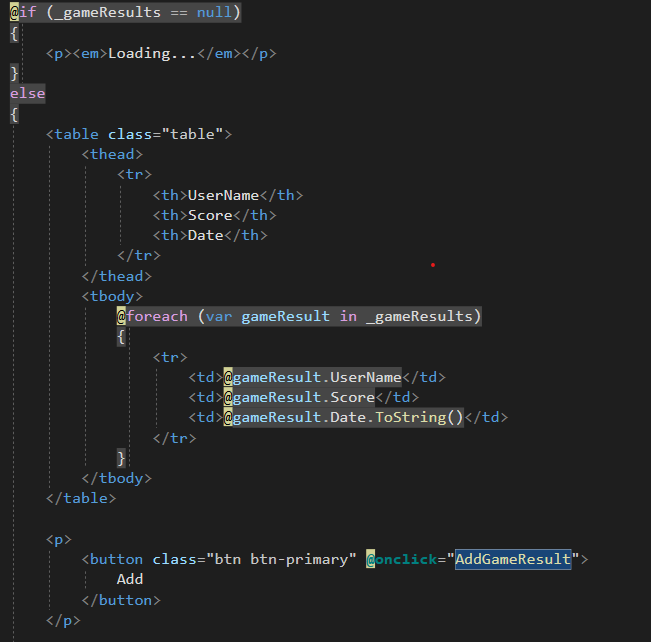Click the table class="table" opening tag
651x642 pixels.
pos(139,134)
